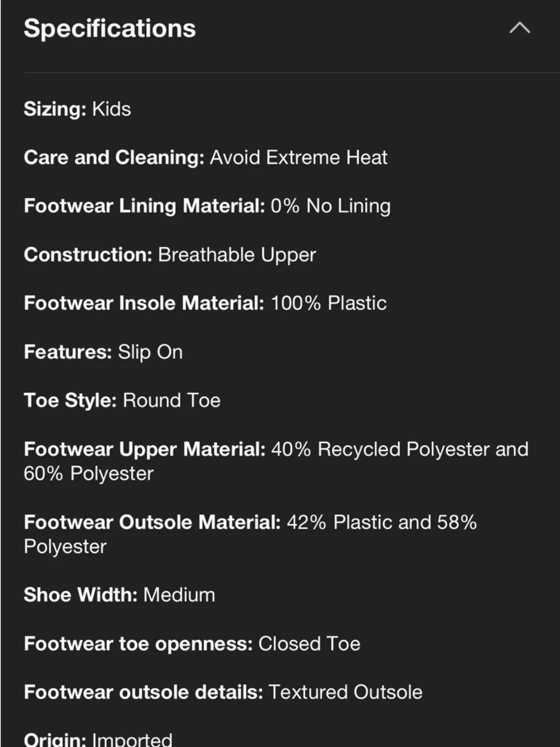Click Footwear Upper Material label
This screenshot has height=747, width=560.
[144, 449]
